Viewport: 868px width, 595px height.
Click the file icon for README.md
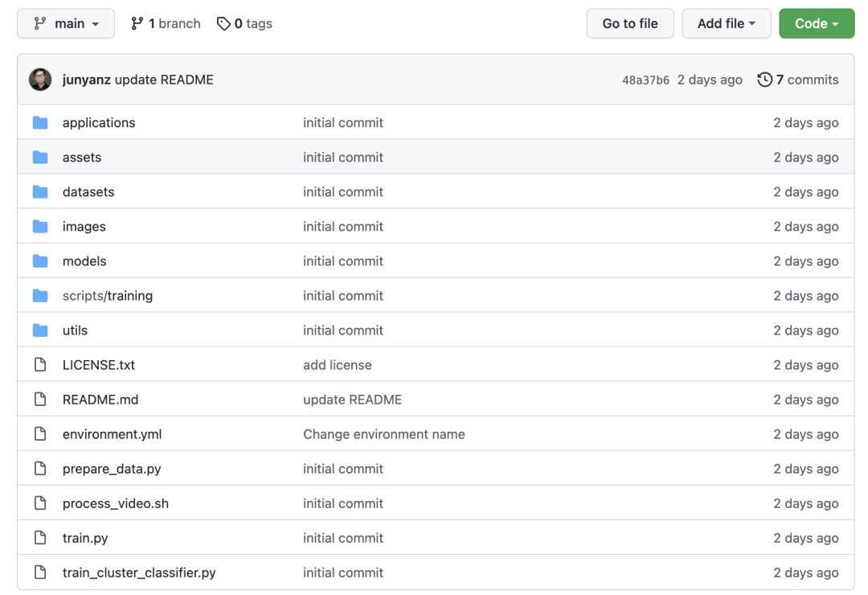point(40,399)
